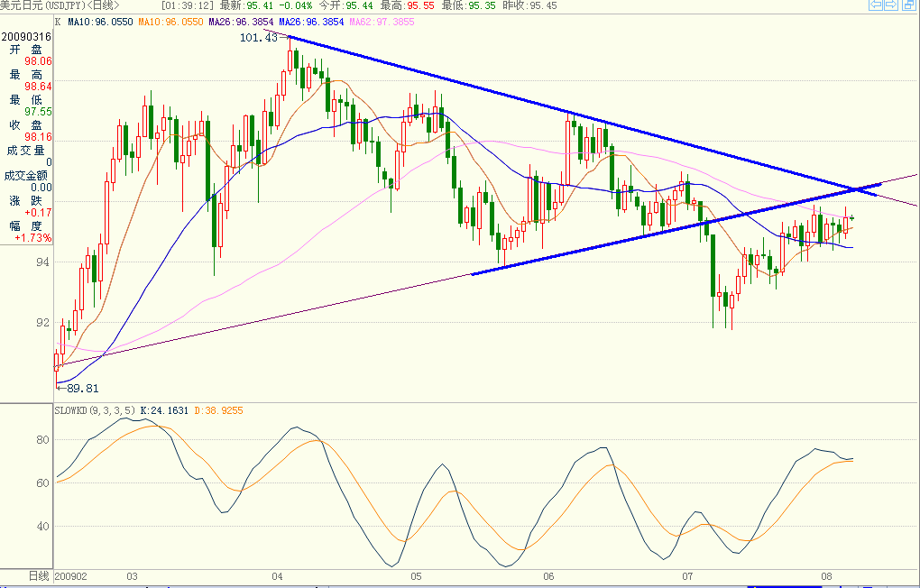The image size is (920, 588).
Task: Click the 92 price axis label
Action: (42, 322)
